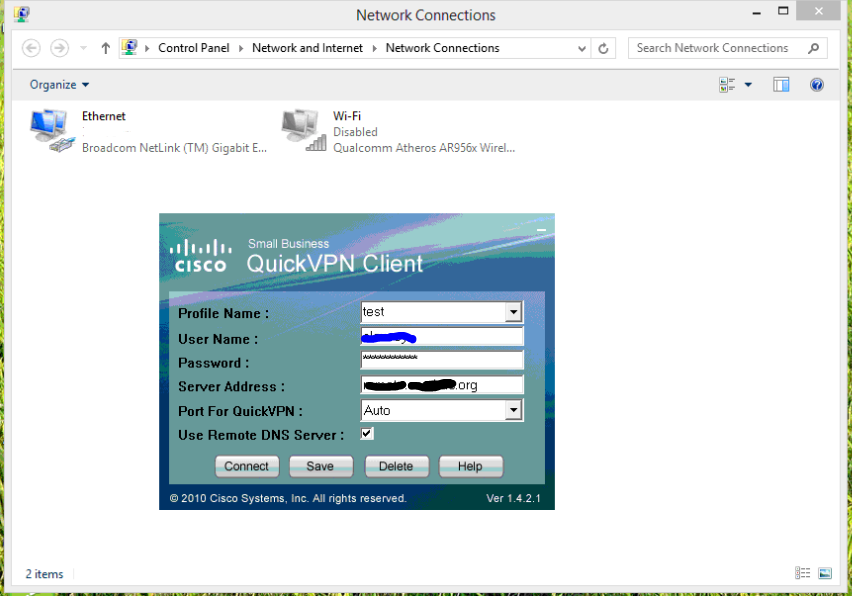Open the Profile Name dropdown
This screenshot has height=596, width=852.
[513, 312]
